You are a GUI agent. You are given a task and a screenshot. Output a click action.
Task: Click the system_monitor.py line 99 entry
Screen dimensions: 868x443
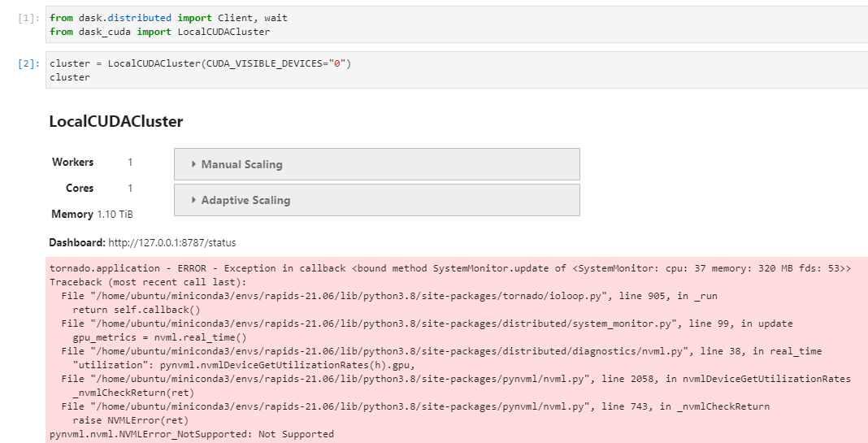pos(427,324)
